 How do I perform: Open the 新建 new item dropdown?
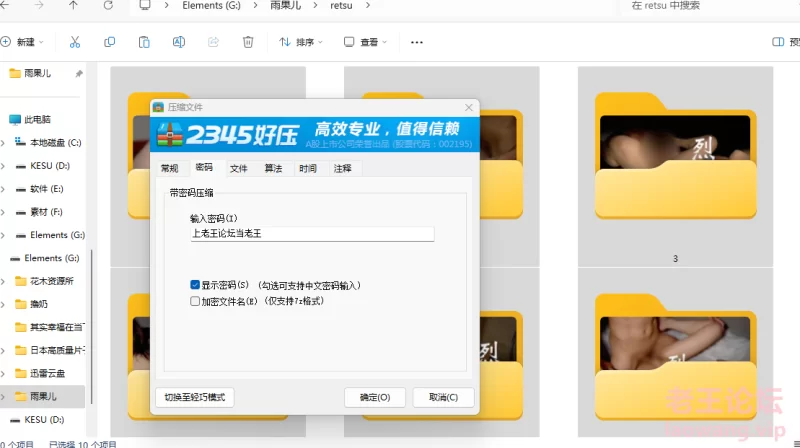pos(22,42)
